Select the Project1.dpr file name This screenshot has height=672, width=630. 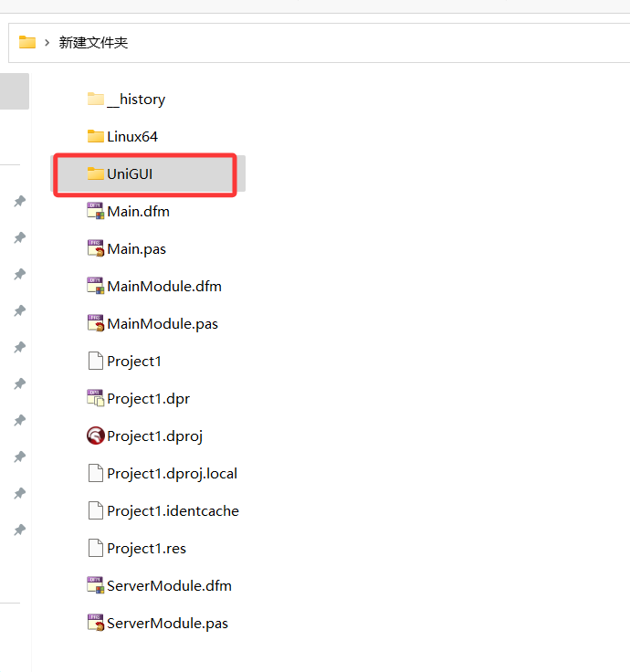point(149,399)
